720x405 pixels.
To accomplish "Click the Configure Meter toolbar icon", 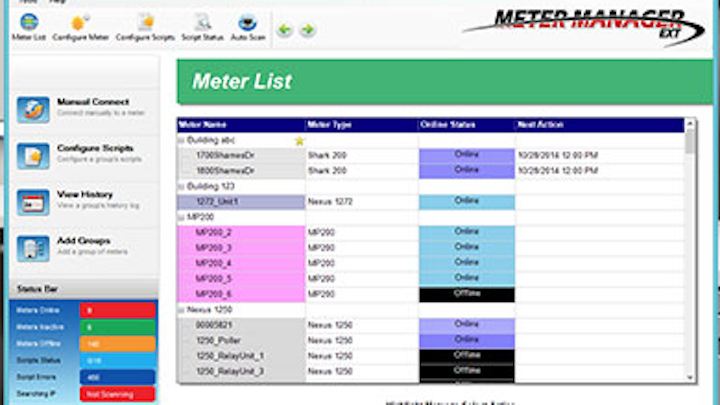I will (x=80, y=28).
